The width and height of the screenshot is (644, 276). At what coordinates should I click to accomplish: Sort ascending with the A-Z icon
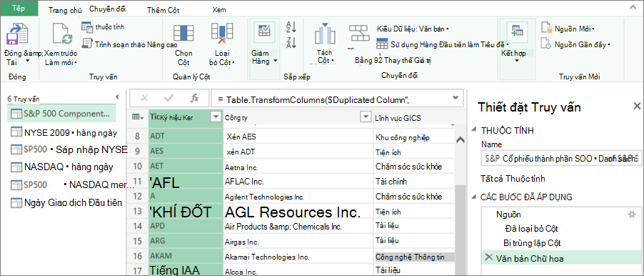[x=291, y=27]
